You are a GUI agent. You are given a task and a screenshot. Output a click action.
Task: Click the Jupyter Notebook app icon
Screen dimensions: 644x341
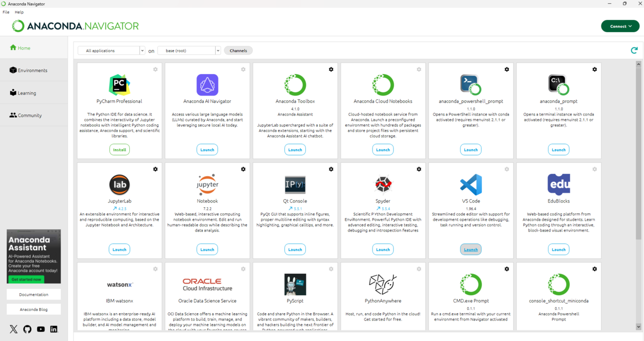tap(207, 185)
